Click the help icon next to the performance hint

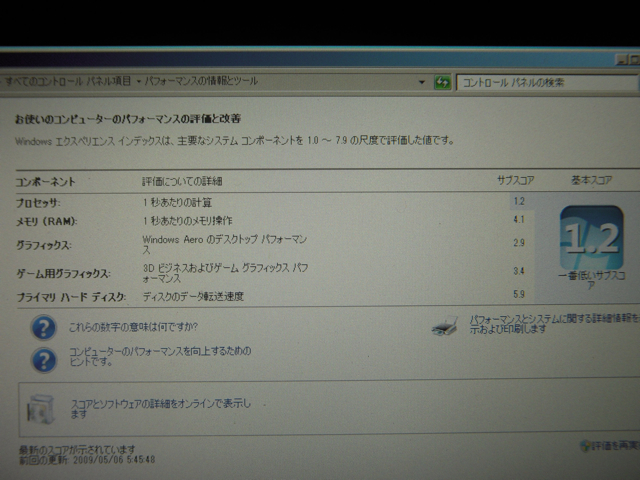click(x=43, y=359)
